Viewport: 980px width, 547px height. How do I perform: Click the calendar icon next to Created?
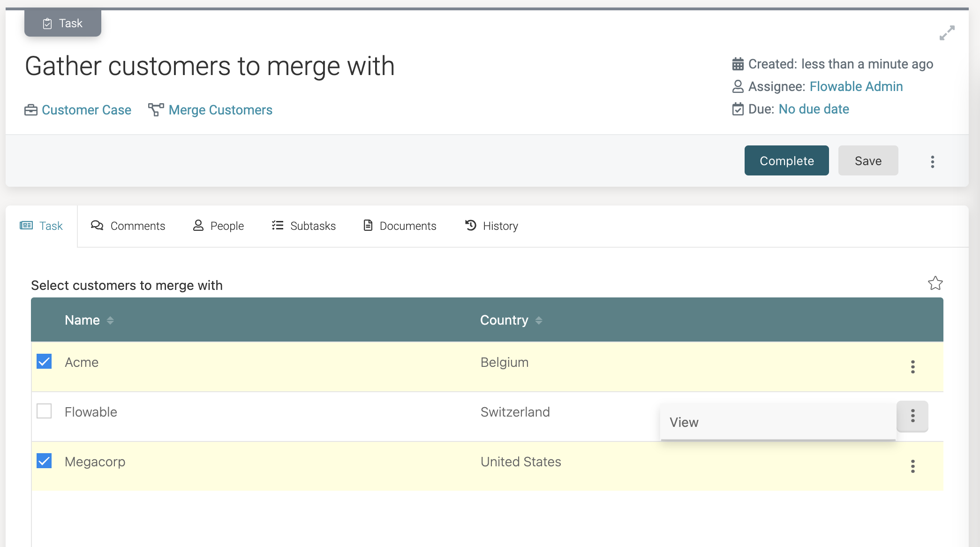(738, 64)
